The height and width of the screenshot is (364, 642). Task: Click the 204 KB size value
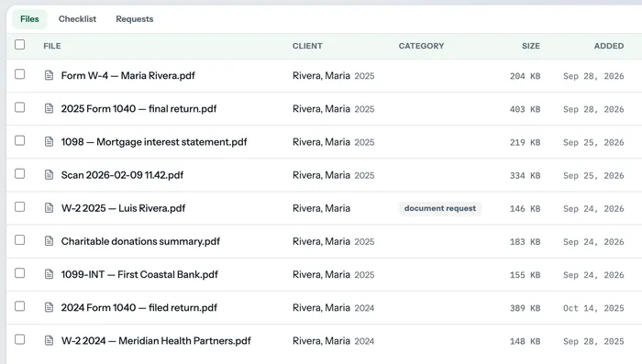coord(525,76)
